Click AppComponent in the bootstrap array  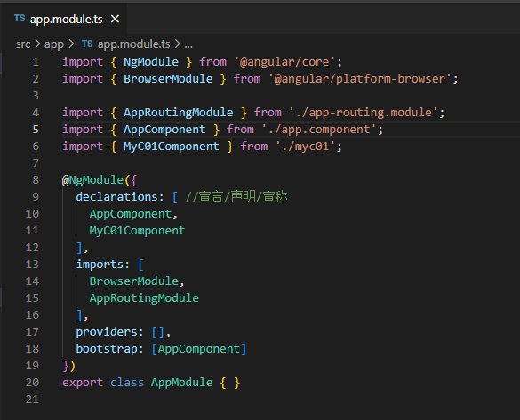198,349
